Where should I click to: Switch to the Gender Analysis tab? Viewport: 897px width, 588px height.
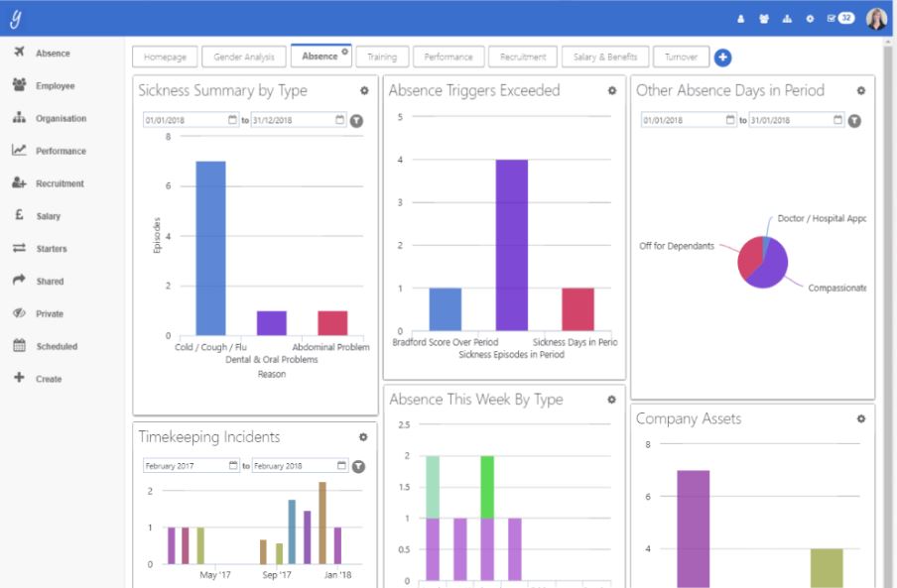tap(244, 57)
